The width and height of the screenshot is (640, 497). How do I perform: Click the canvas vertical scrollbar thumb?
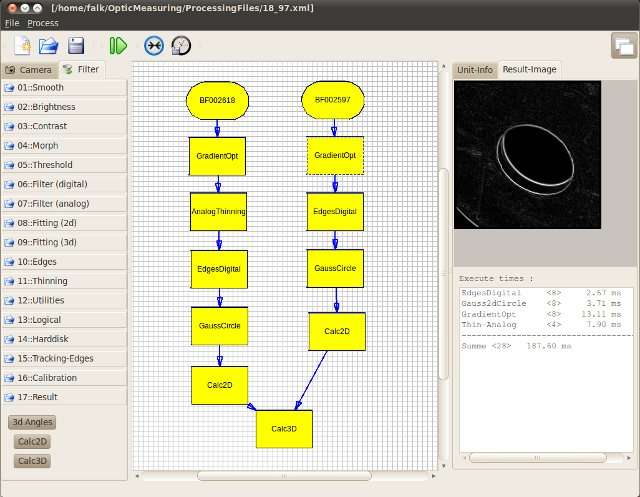(x=443, y=274)
